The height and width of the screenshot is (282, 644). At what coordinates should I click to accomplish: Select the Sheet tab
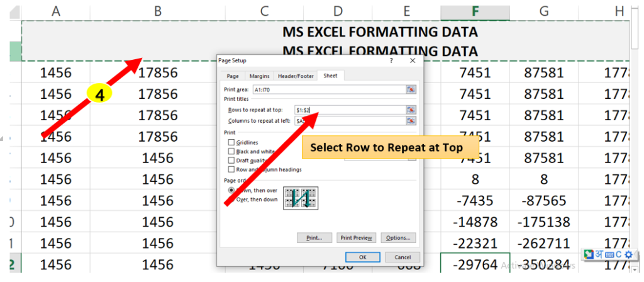point(330,76)
